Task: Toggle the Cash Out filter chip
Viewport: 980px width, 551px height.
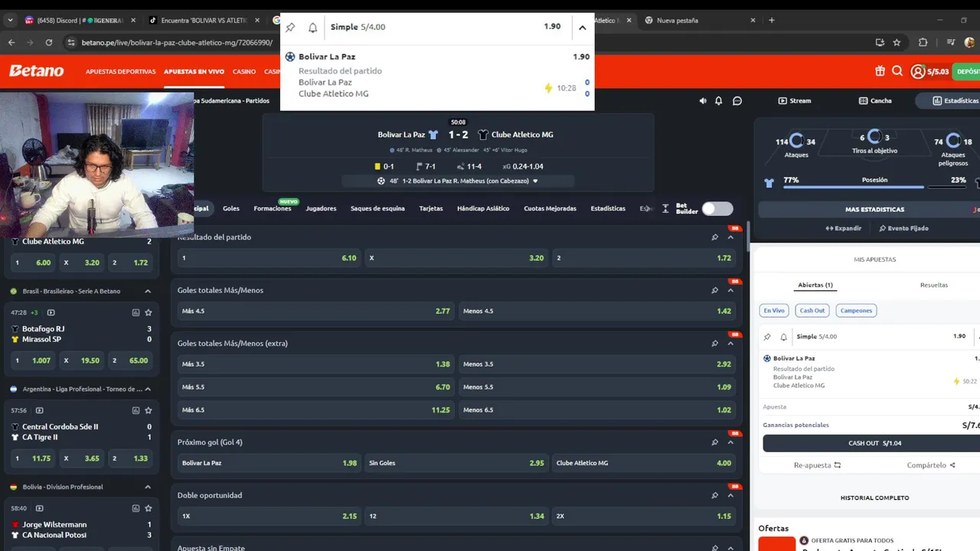Action: 812,311
